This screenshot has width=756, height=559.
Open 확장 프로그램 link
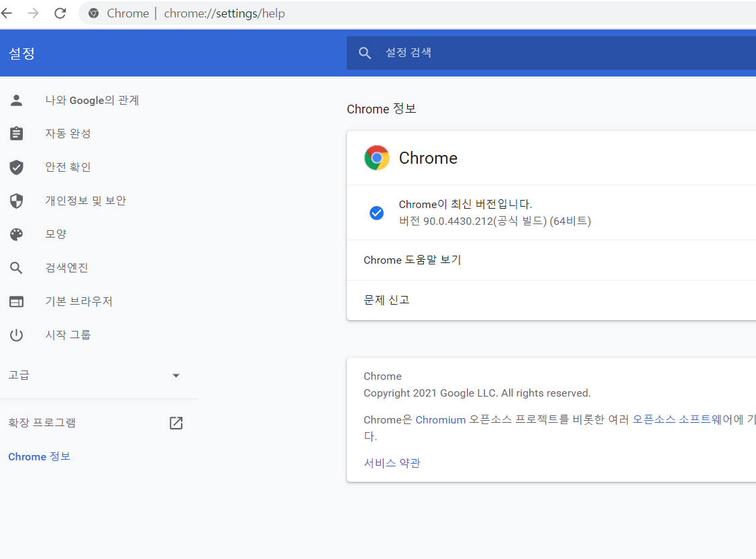(x=42, y=423)
